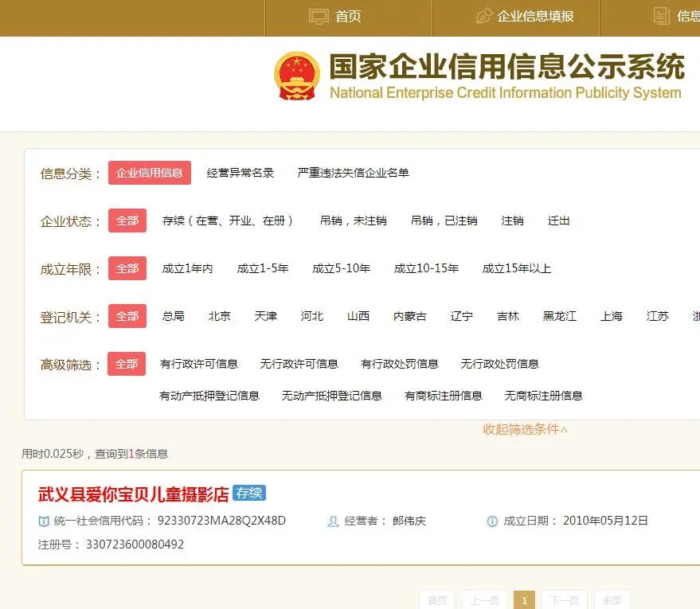Click operator name 郎伟庆
This screenshot has height=609, width=700.
409,521
